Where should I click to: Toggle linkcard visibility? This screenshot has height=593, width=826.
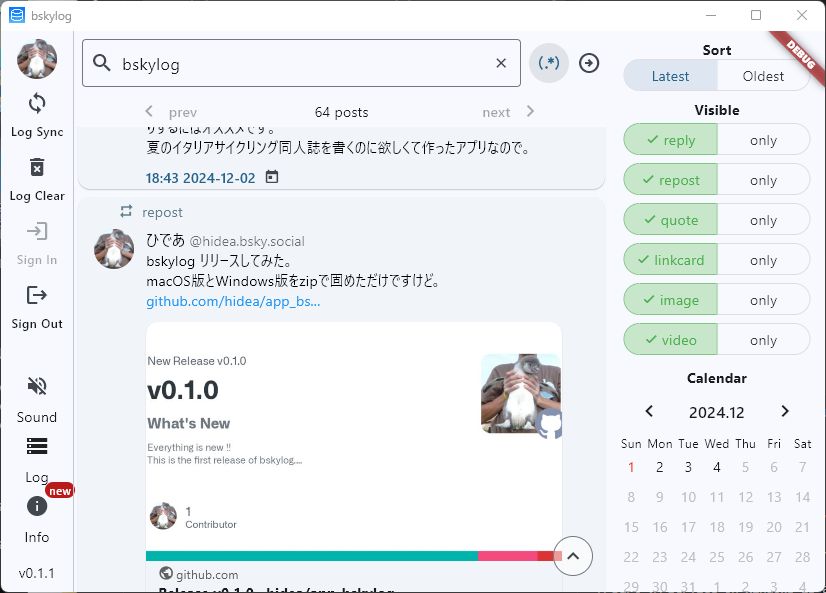[x=671, y=260]
